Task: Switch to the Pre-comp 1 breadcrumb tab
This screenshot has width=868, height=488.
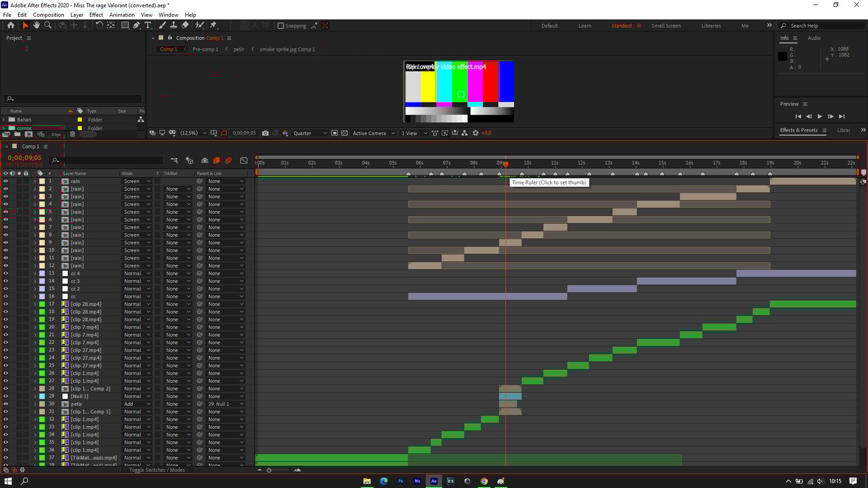Action: tap(205, 49)
